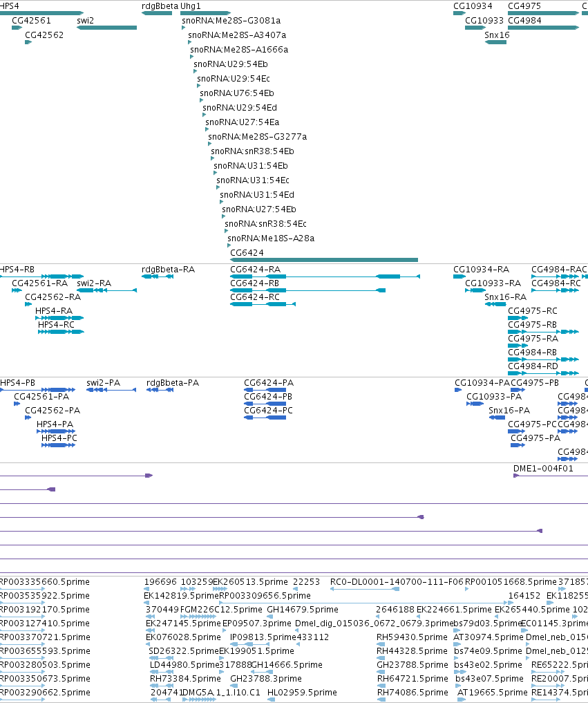Click snoRNA:Me28S-G3081a label
Image resolution: width=588 pixels, height=703 pixels.
point(231,21)
